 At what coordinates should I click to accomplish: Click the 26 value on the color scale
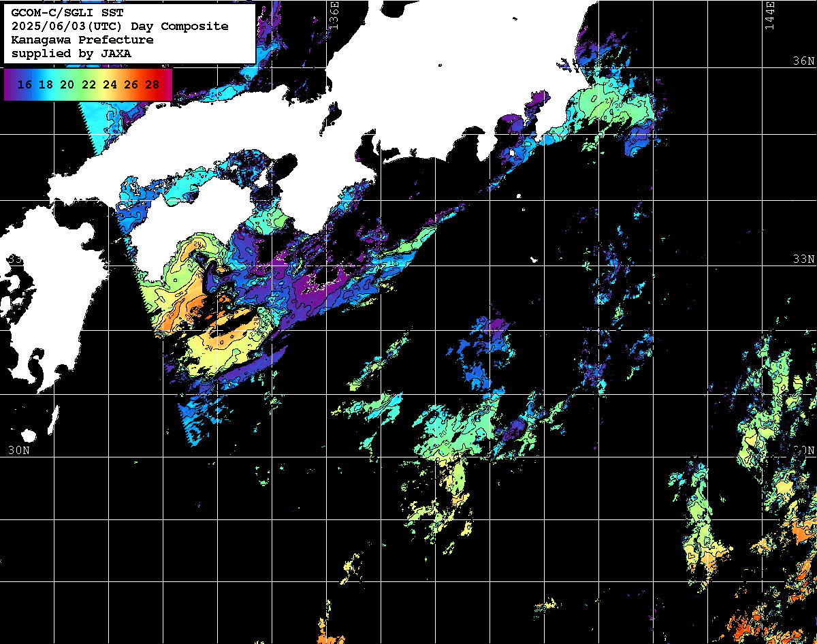(x=131, y=85)
